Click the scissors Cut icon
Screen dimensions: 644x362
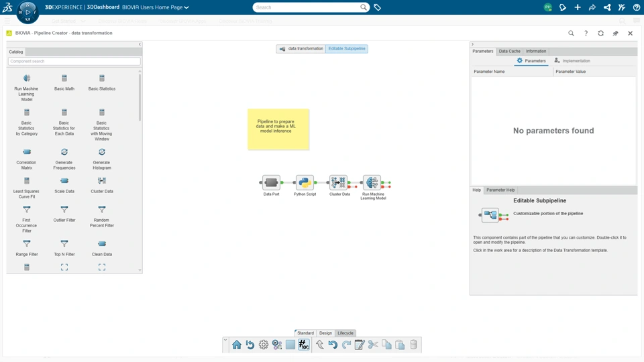coord(373,345)
